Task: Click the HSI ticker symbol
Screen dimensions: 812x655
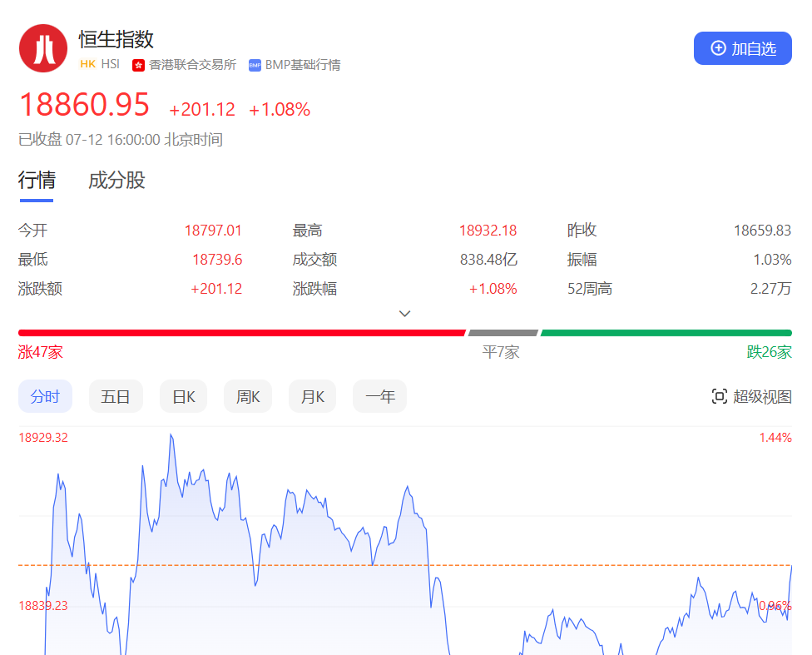Action: point(111,64)
